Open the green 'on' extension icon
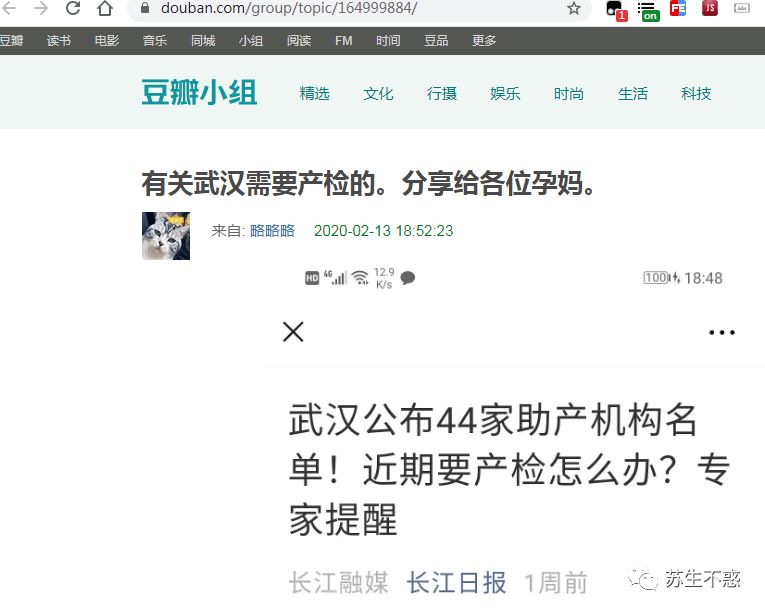The width and height of the screenshot is (765, 612). pos(648,11)
